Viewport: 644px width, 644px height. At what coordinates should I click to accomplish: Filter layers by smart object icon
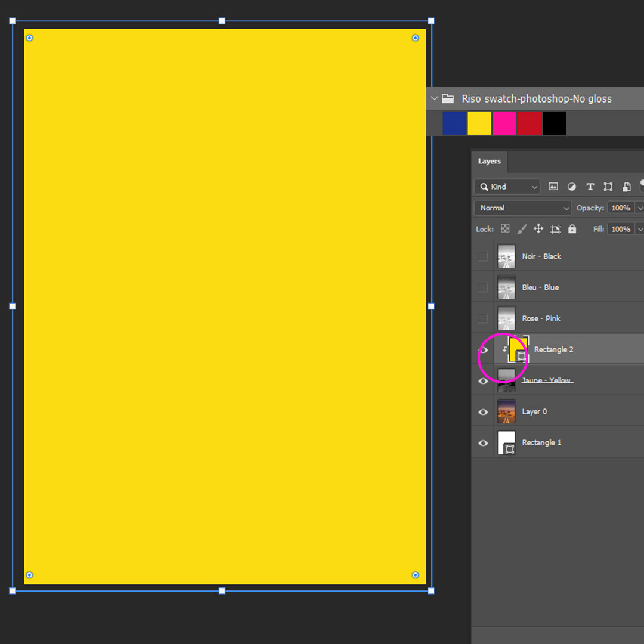(626, 187)
